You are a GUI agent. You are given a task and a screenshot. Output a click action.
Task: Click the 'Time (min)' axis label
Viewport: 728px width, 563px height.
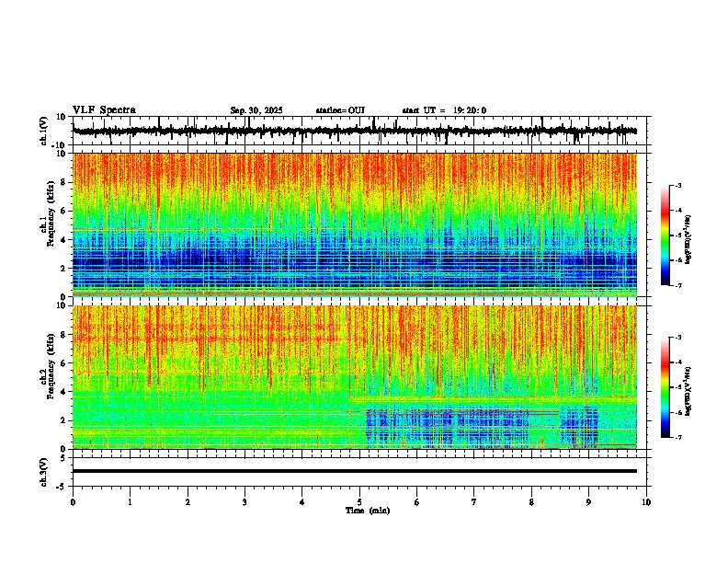click(368, 511)
